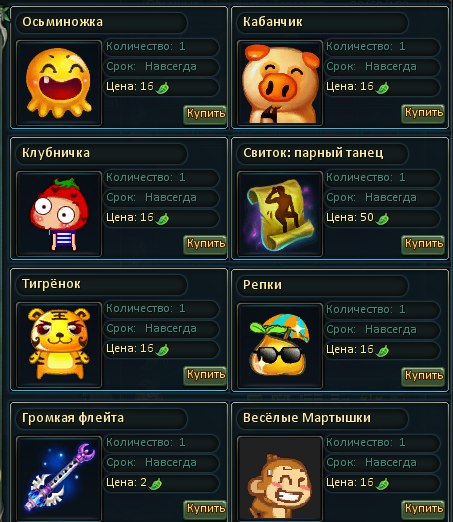Click the Громкая флейта item title
The image size is (453, 522).
(73, 418)
